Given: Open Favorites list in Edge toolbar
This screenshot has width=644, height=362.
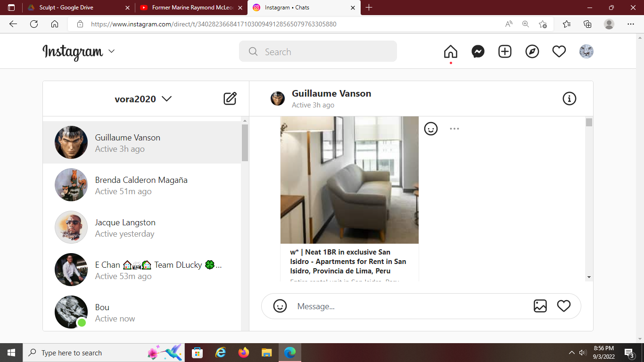Looking at the screenshot, I should [x=567, y=24].
